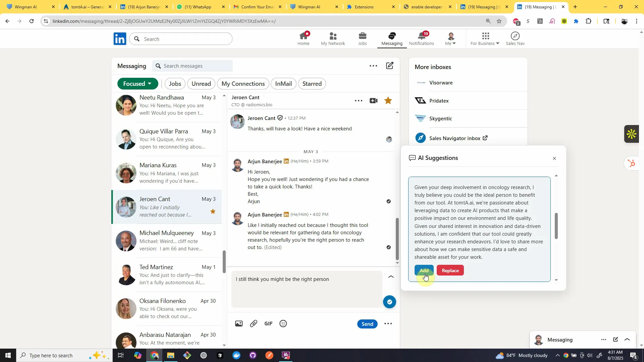Viewport: 644px width, 362px height.
Task: Filter messages by My Connections
Action: [243, 84]
